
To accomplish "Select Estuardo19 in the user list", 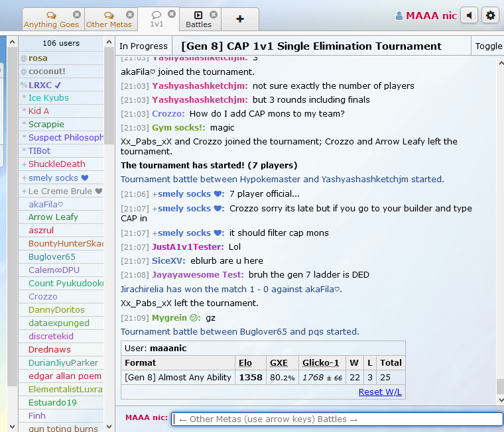I will click(x=61, y=402).
